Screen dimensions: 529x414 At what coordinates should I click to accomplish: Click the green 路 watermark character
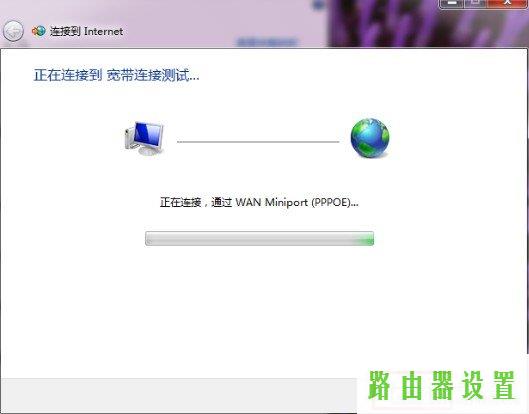click(379, 385)
